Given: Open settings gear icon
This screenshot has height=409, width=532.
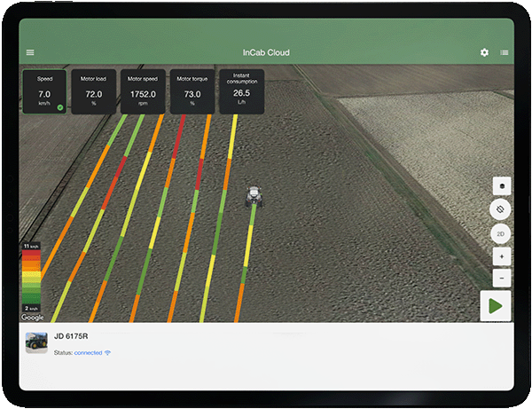Looking at the screenshot, I should click(x=484, y=52).
